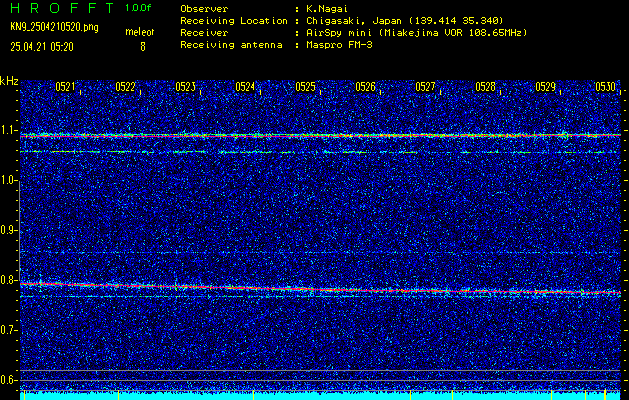Click the 0528 time label

point(485,87)
